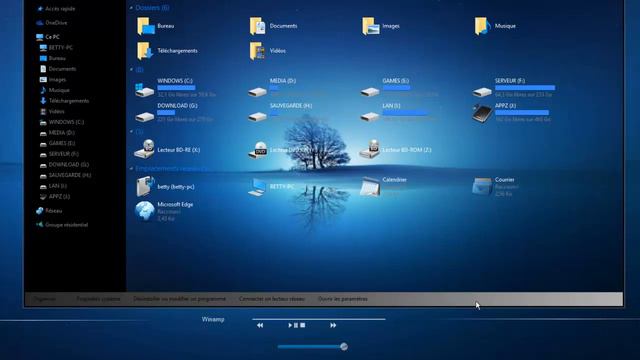The height and width of the screenshot is (360, 640).
Task: Select the GAMES (E:) drive icon
Action: pyautogui.click(x=370, y=92)
